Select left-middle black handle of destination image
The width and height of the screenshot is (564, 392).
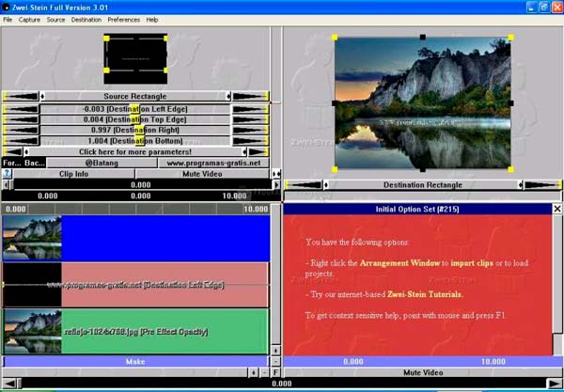pos(335,103)
